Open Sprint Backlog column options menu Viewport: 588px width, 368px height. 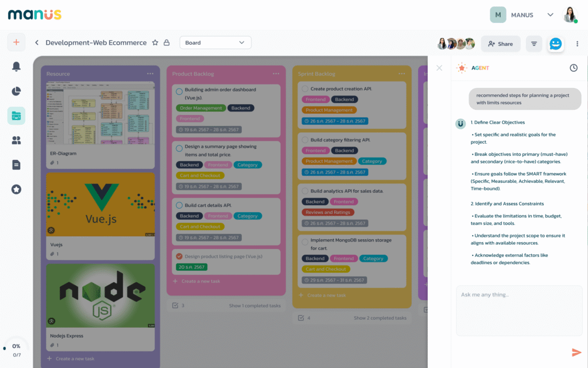tap(401, 74)
